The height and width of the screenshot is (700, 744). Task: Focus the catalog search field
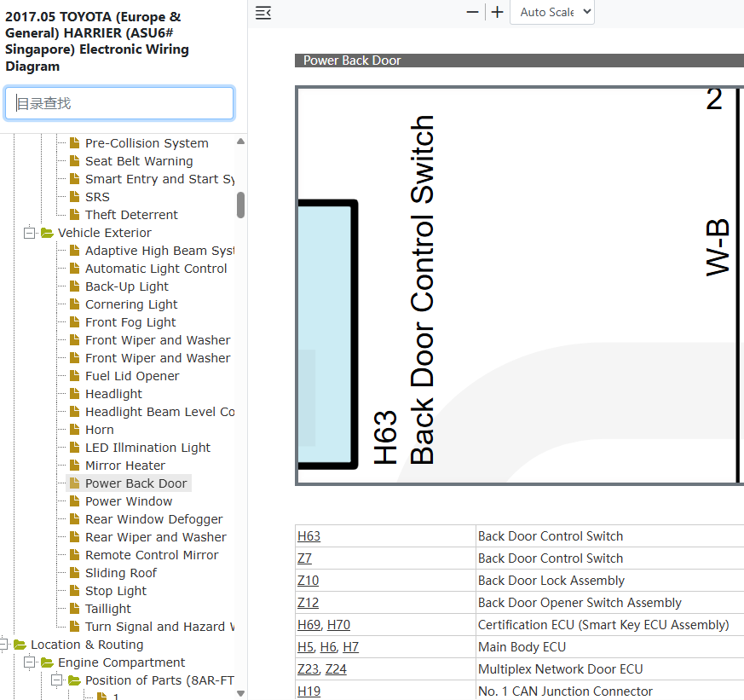(119, 103)
